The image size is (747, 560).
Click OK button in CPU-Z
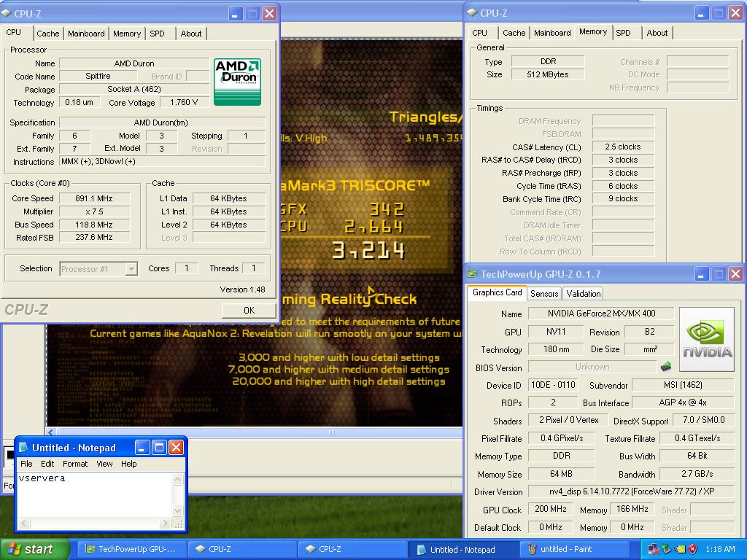click(x=249, y=311)
